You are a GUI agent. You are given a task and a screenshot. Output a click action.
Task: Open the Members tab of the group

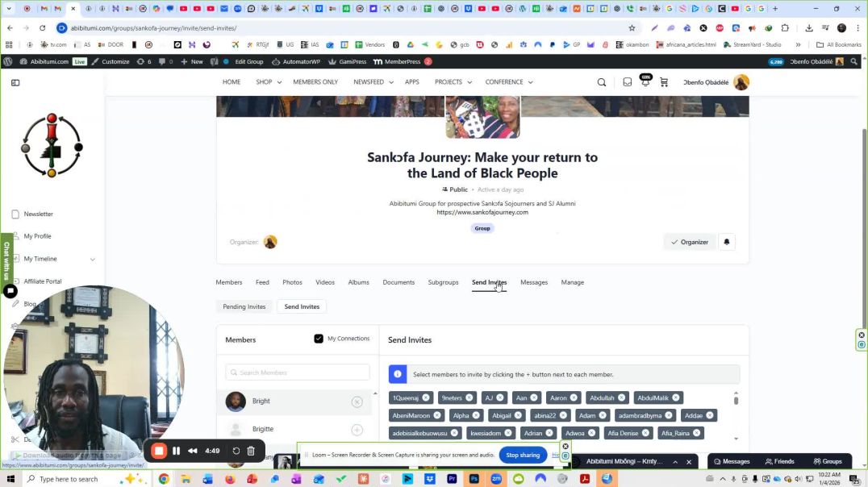point(228,282)
